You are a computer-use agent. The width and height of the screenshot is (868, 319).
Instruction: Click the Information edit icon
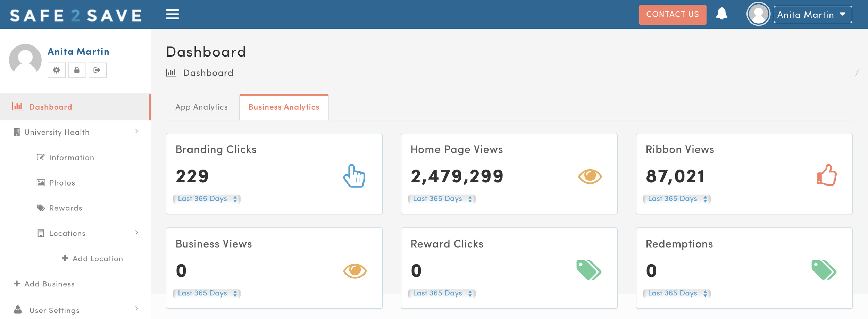pos(41,157)
